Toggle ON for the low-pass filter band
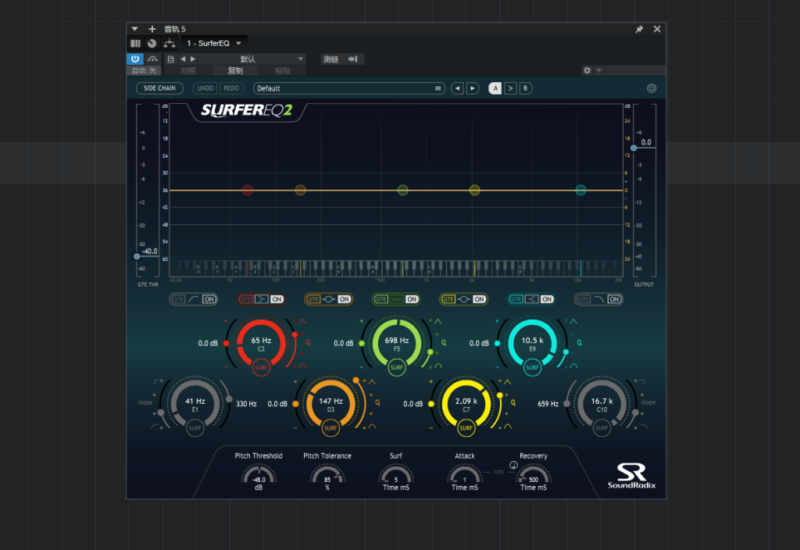 click(x=614, y=299)
